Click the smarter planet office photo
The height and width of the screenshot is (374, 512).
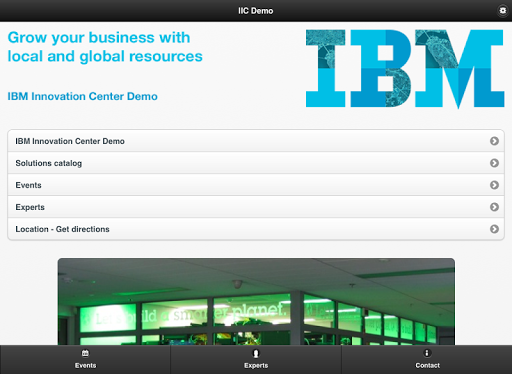256,302
